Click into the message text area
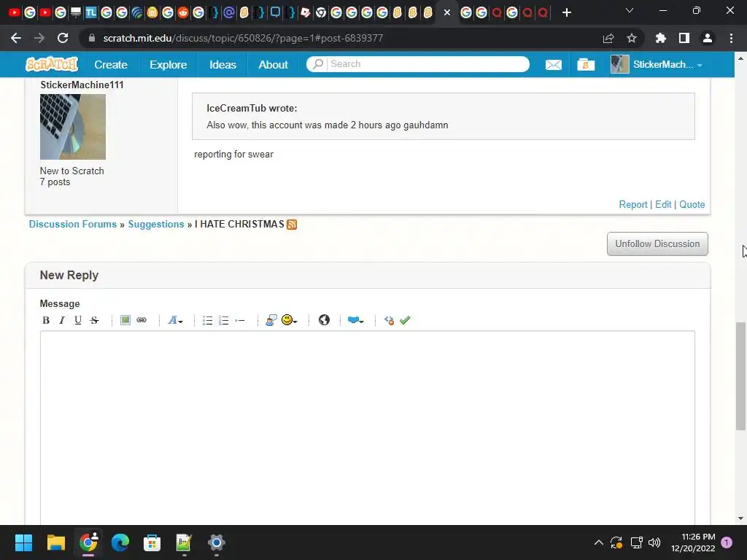 [x=368, y=427]
